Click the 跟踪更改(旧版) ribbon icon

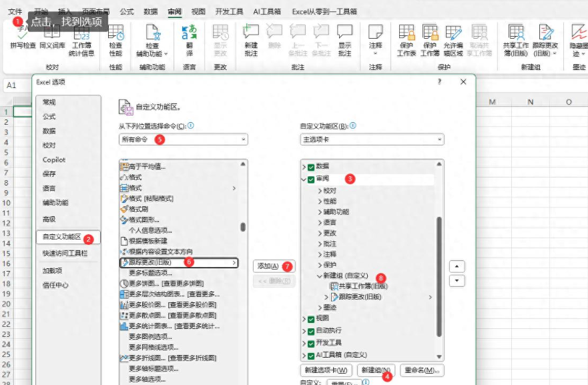[547, 38]
